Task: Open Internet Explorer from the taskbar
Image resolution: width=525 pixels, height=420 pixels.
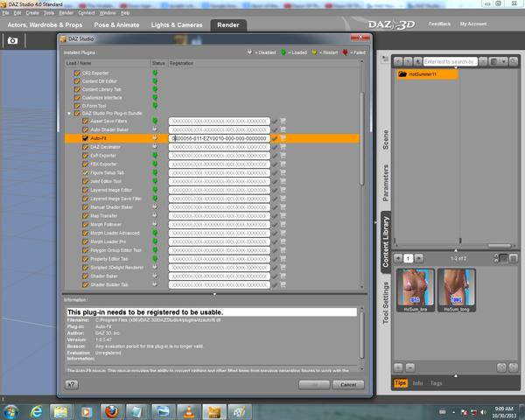Action: pyautogui.click(x=36, y=411)
